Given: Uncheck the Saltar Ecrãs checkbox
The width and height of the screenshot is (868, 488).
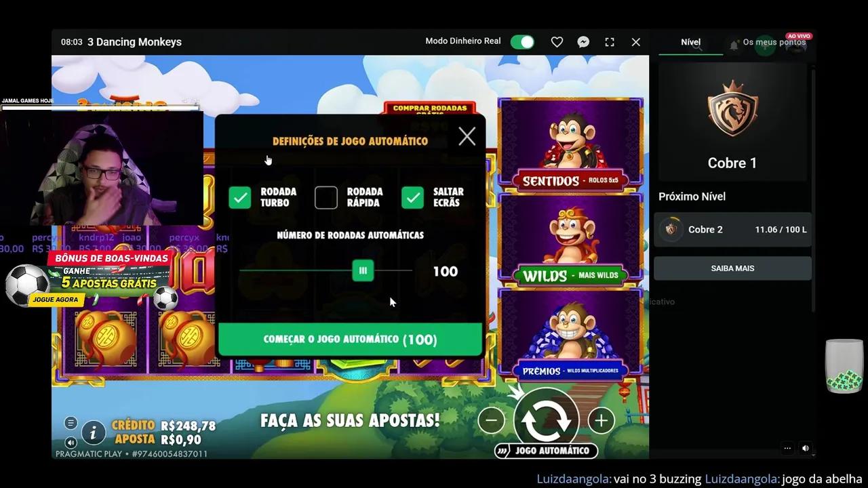Looking at the screenshot, I should tap(412, 197).
